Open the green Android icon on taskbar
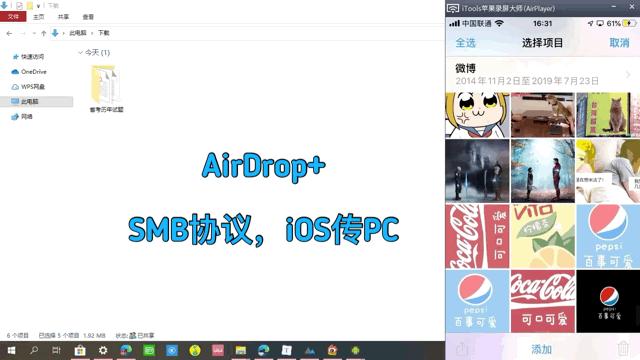Image resolution: width=640 pixels, height=360 pixels. point(356,350)
